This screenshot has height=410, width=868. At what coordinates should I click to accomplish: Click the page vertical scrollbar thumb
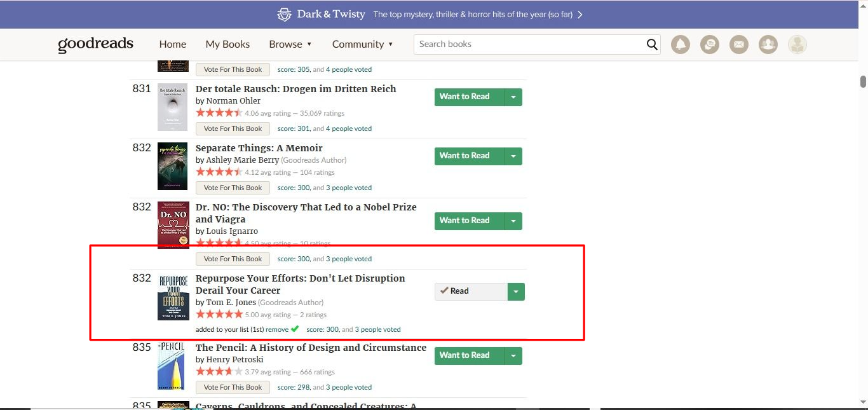[863, 81]
